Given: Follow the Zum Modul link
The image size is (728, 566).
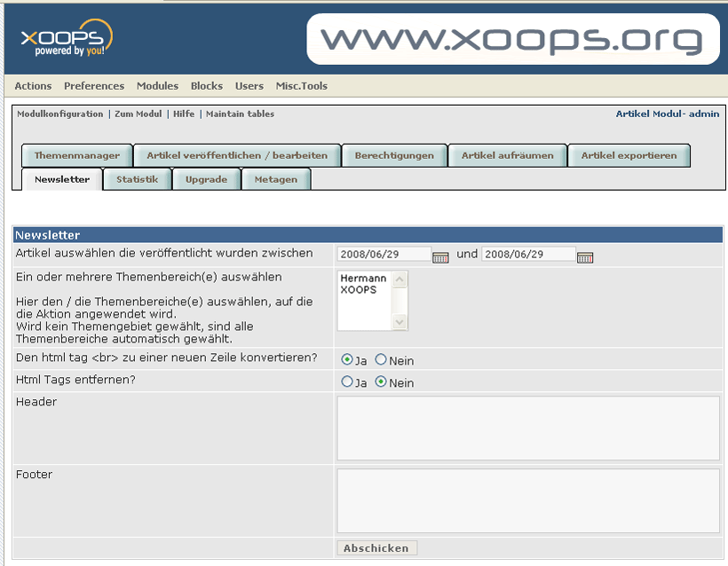Looking at the screenshot, I should tap(138, 114).
